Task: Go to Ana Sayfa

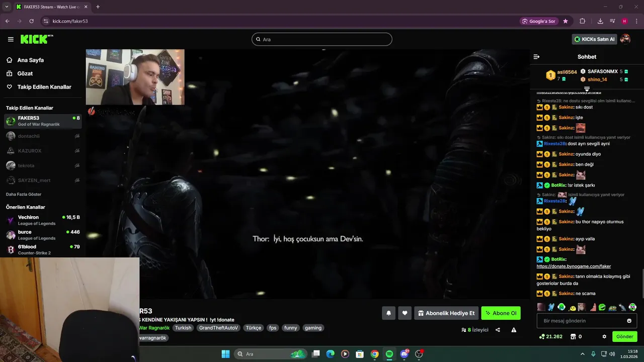Action: point(30,60)
